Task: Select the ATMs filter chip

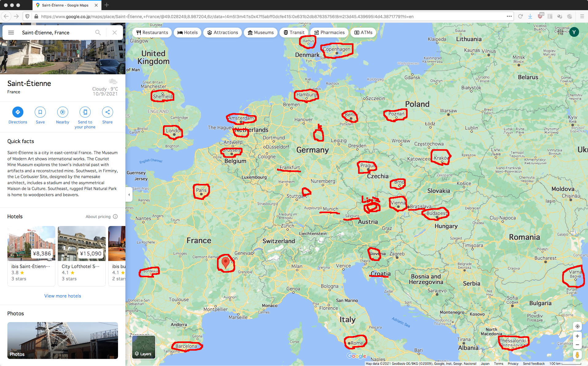Action: click(x=363, y=33)
